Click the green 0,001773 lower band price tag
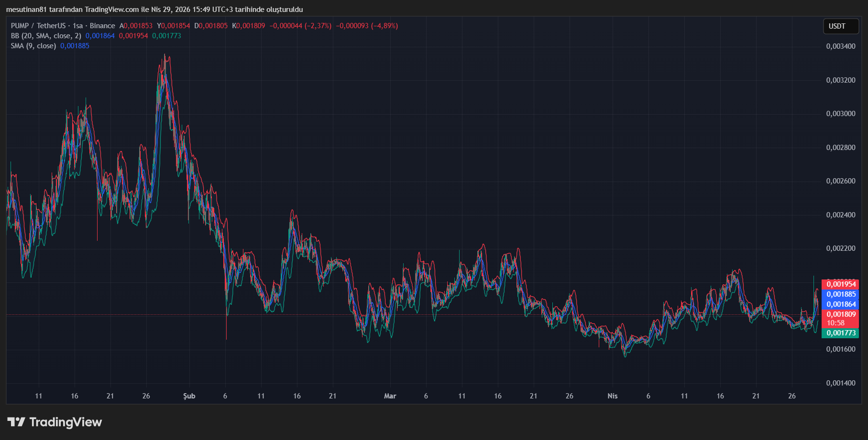This screenshot has width=868, height=440. (841, 333)
